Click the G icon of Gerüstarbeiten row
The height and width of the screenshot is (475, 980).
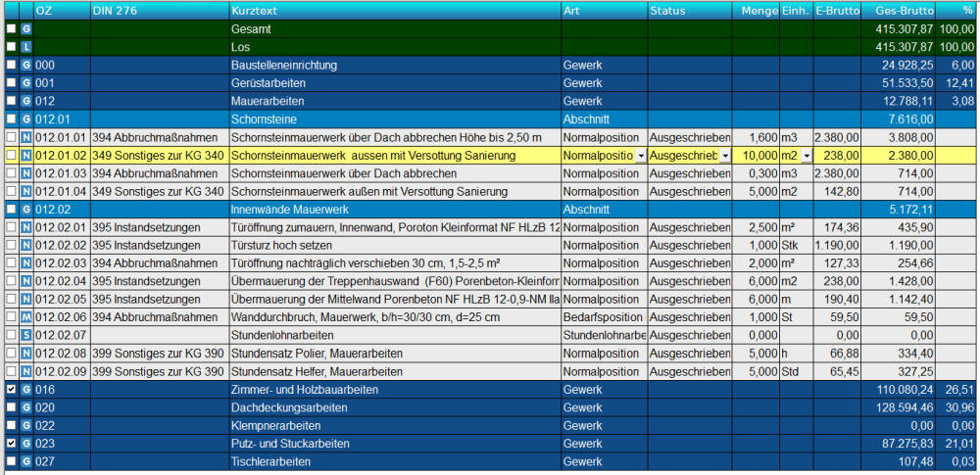point(26,83)
